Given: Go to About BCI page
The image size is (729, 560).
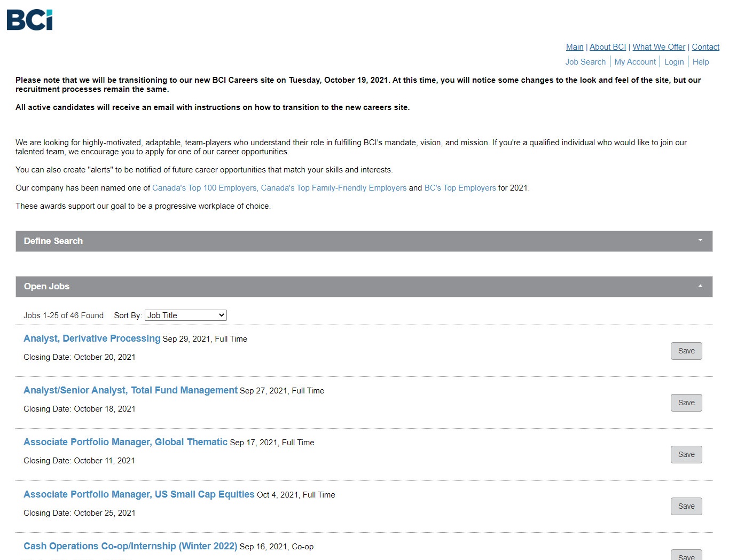Looking at the screenshot, I should (x=607, y=47).
